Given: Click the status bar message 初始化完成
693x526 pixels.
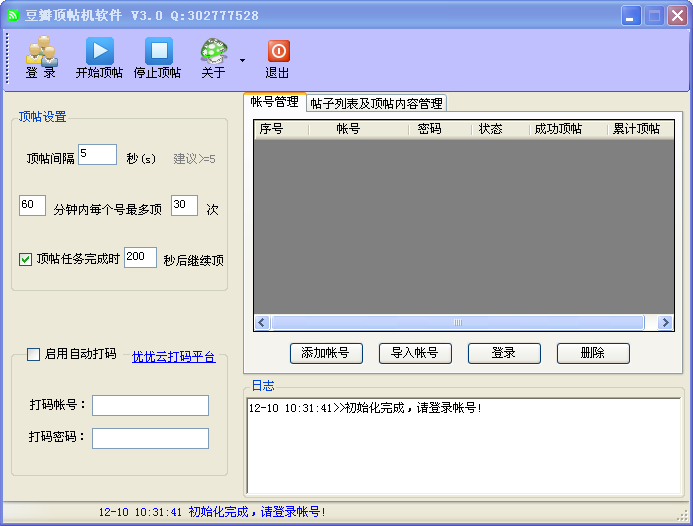Looking at the screenshot, I should (x=212, y=512).
